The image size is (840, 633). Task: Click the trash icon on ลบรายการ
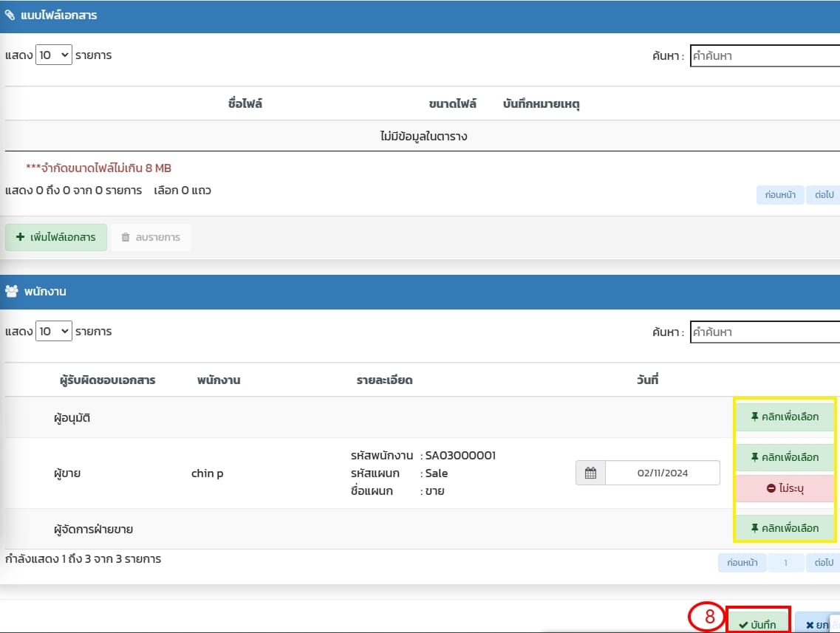tap(126, 238)
